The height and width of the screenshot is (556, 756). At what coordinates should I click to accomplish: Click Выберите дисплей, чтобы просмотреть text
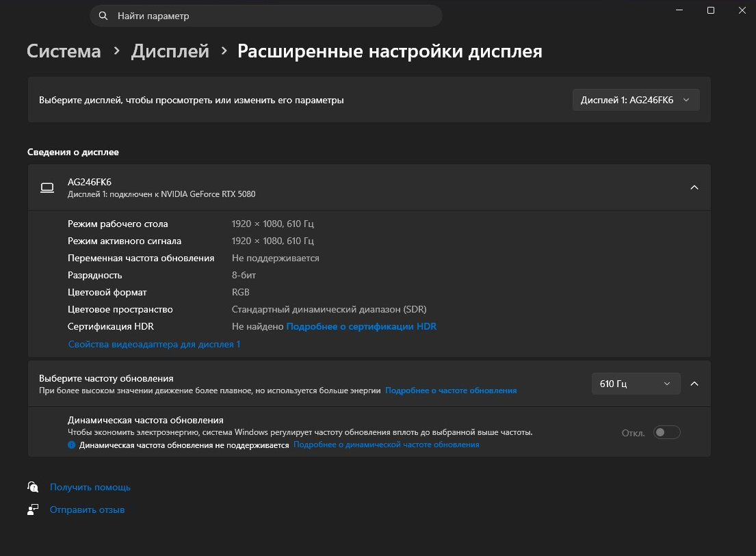point(192,101)
